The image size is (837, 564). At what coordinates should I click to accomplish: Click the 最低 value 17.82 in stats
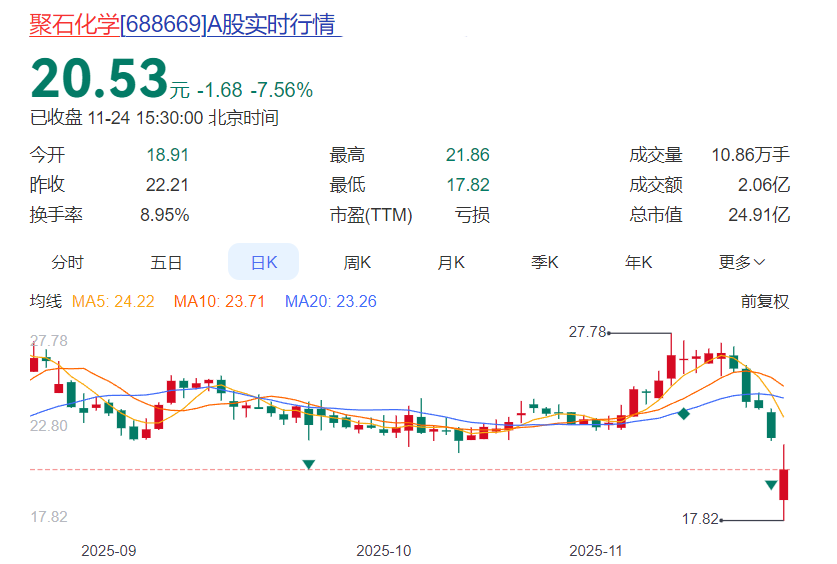[x=468, y=185]
